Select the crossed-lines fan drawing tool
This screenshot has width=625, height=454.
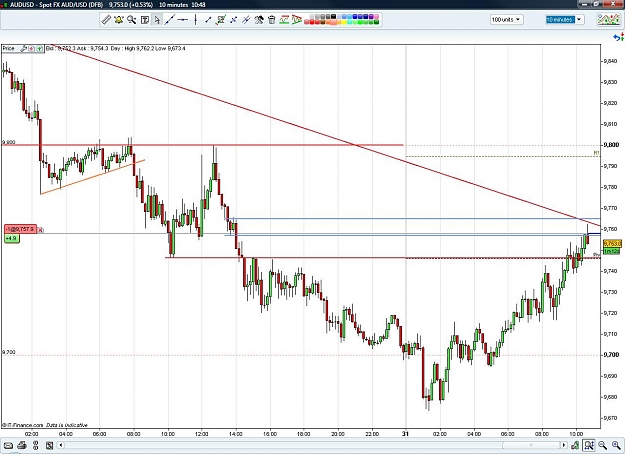tap(233, 20)
